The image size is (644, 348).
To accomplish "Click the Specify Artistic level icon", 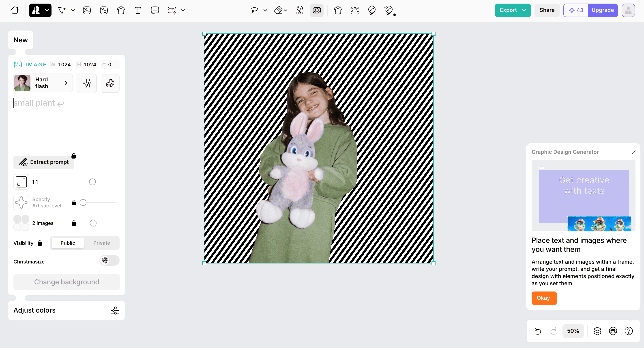I will pyautogui.click(x=21, y=202).
